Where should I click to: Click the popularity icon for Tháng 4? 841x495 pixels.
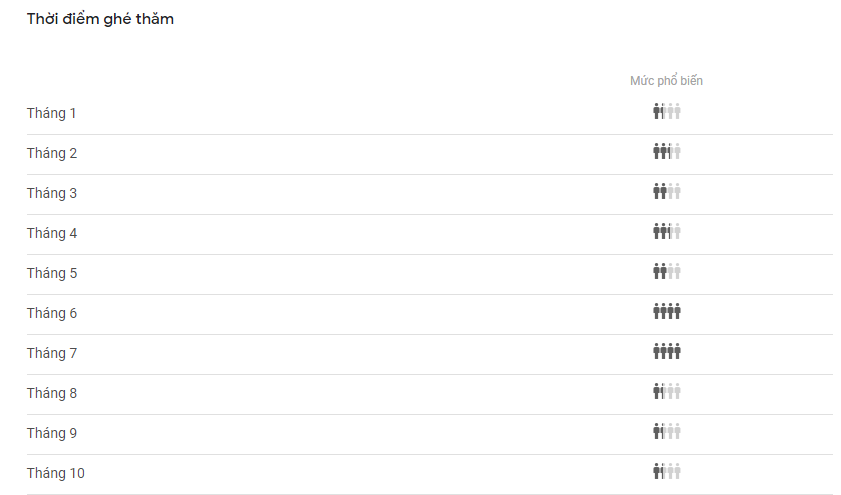pyautogui.click(x=666, y=231)
